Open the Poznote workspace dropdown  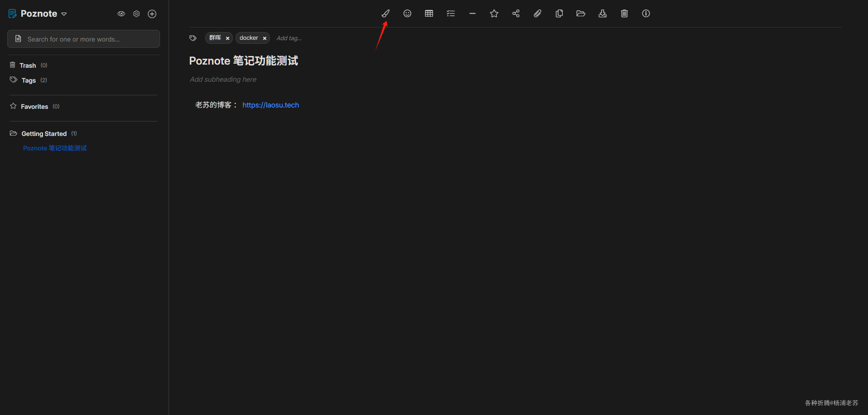click(64, 14)
